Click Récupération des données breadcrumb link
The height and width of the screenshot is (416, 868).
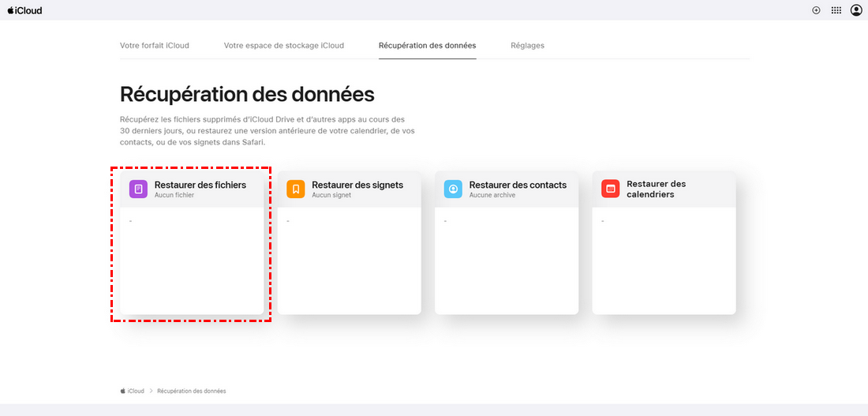pos(192,391)
